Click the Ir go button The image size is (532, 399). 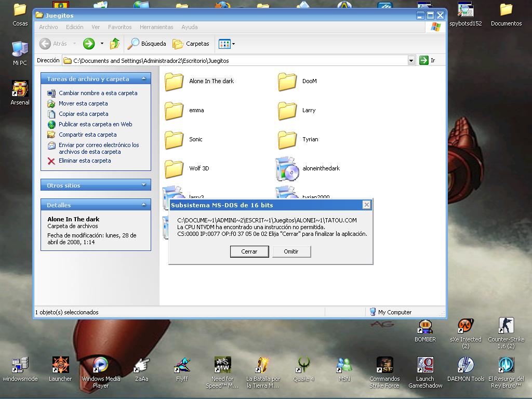pyautogui.click(x=428, y=60)
